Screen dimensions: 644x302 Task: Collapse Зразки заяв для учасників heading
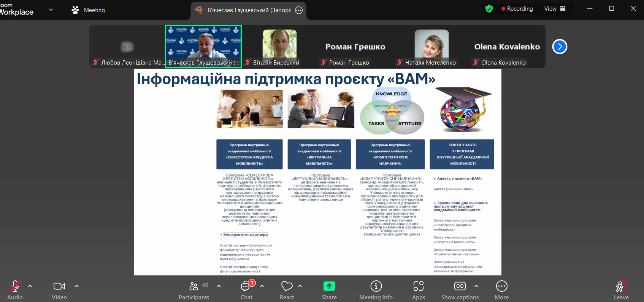click(460, 206)
